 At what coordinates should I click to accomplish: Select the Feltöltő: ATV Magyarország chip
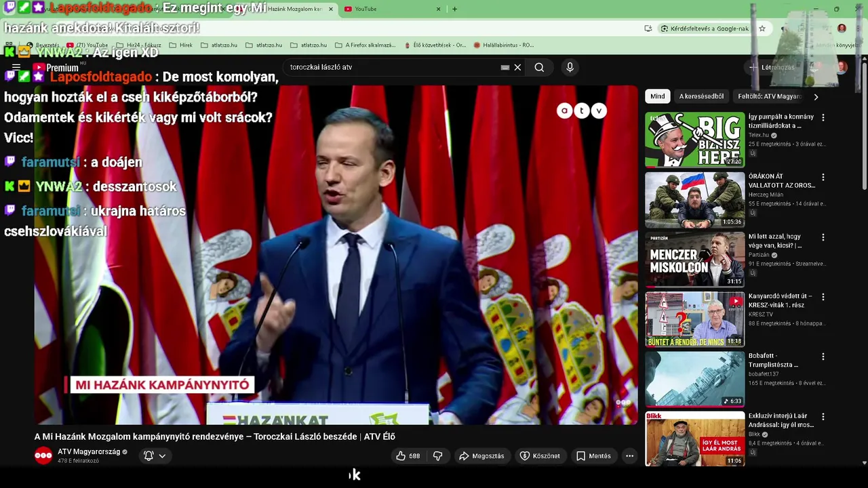(x=770, y=96)
